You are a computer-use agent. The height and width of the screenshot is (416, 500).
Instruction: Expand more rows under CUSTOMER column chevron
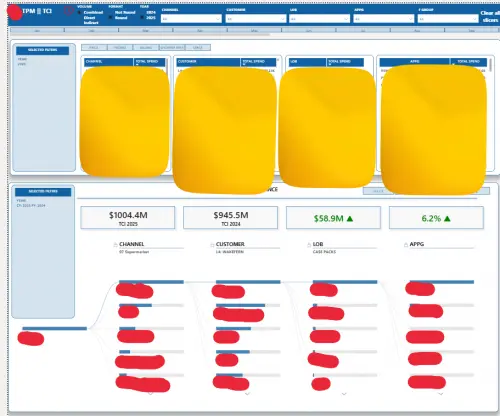point(247,394)
